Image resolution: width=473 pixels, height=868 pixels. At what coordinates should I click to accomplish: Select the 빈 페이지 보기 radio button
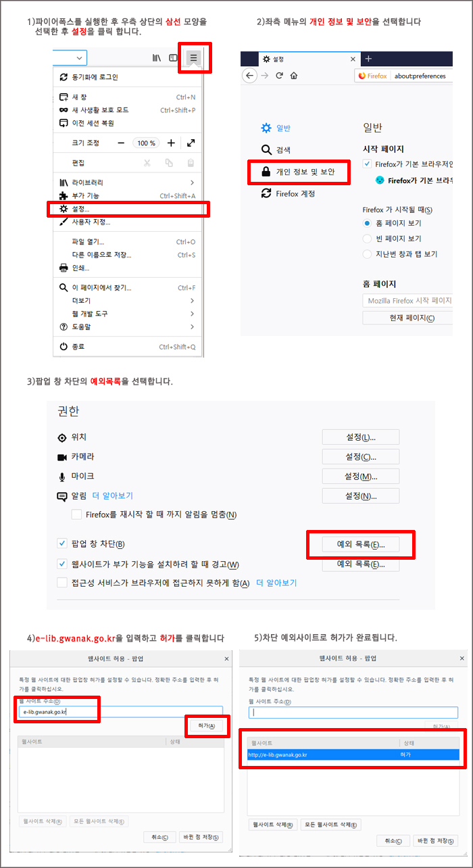pyautogui.click(x=368, y=239)
